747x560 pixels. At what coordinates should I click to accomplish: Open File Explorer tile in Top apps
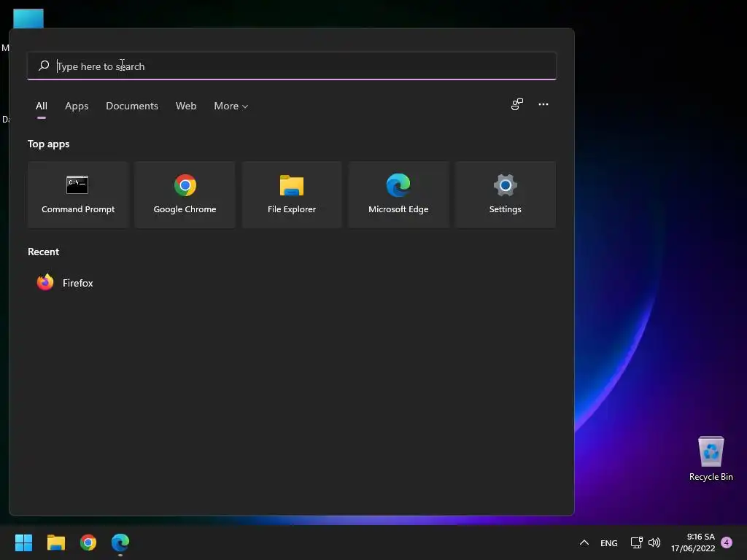[292, 195]
